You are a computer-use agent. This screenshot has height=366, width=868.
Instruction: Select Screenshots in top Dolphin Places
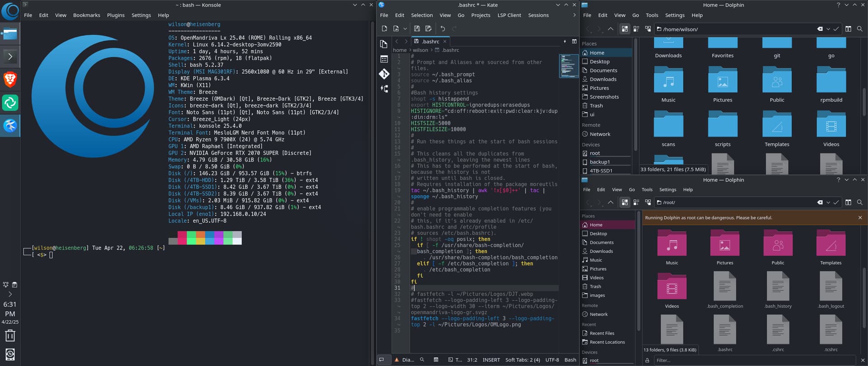coord(604,97)
